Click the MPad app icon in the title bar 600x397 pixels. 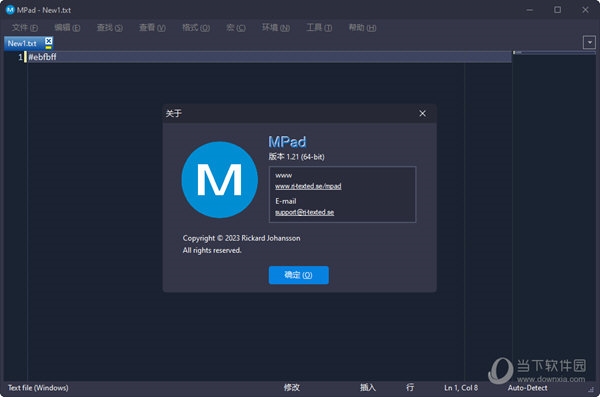click(x=10, y=10)
